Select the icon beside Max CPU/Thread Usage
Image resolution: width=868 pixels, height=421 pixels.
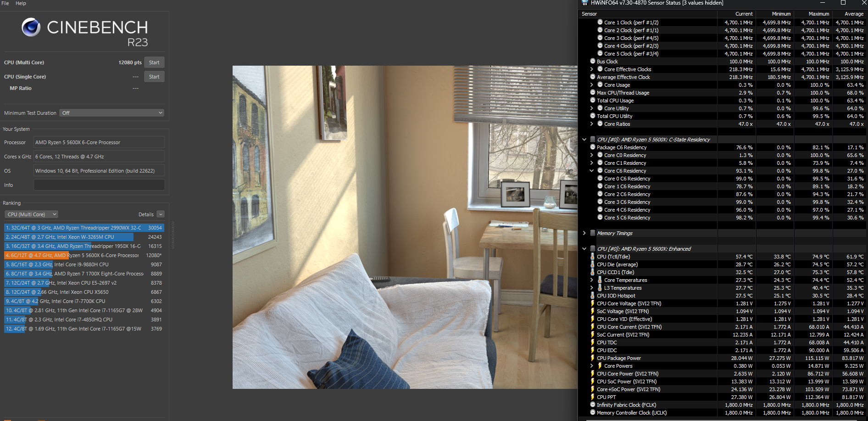point(593,92)
